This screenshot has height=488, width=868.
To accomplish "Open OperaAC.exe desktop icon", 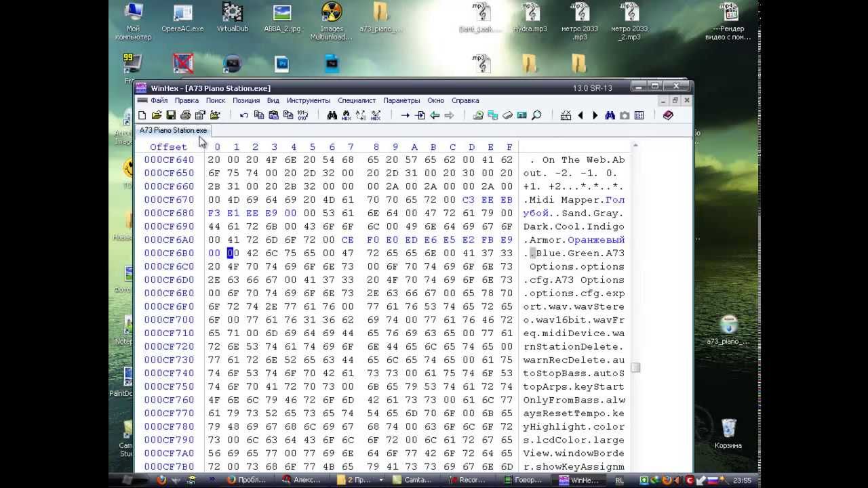I will pyautogui.click(x=182, y=19).
